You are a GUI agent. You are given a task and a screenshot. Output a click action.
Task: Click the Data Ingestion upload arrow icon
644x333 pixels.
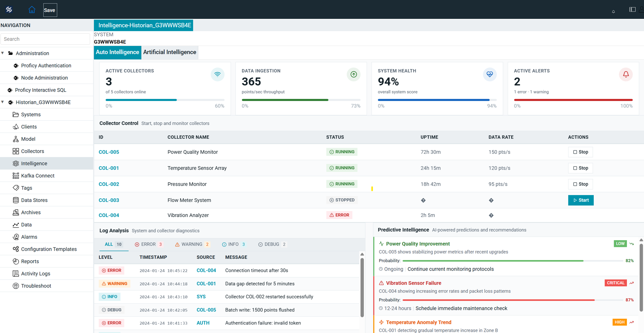354,75
